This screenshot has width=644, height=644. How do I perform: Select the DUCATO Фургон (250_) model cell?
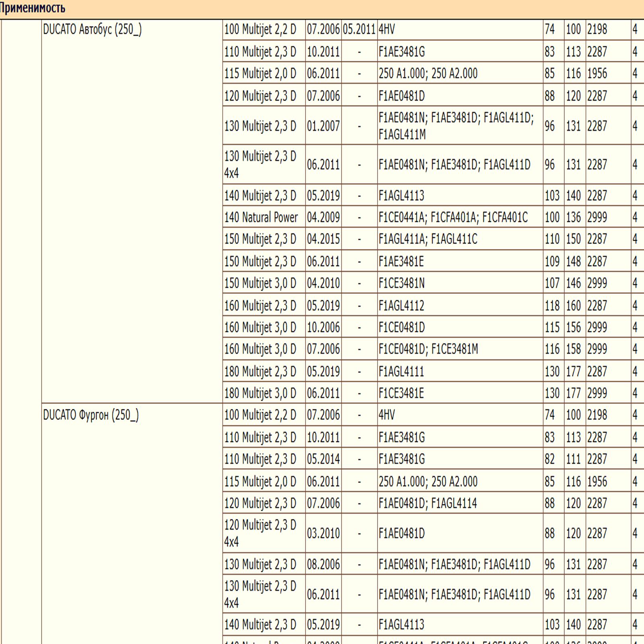click(91, 415)
